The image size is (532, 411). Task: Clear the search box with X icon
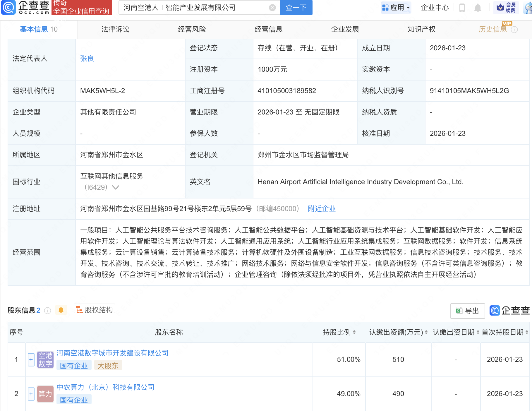[272, 8]
